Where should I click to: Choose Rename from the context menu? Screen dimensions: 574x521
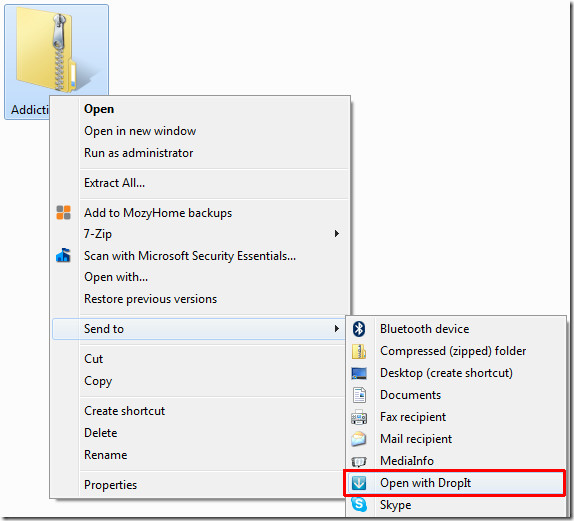105,455
